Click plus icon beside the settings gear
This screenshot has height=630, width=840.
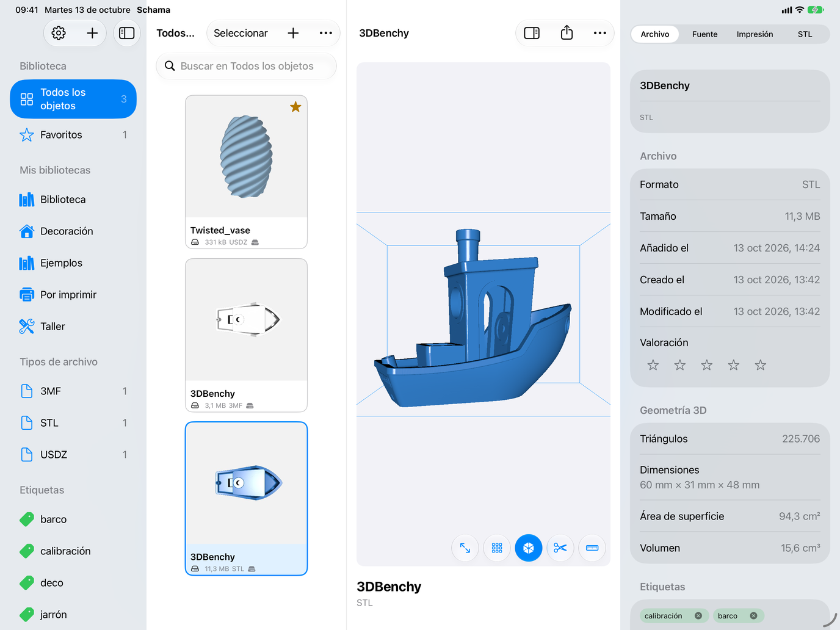coord(92,33)
